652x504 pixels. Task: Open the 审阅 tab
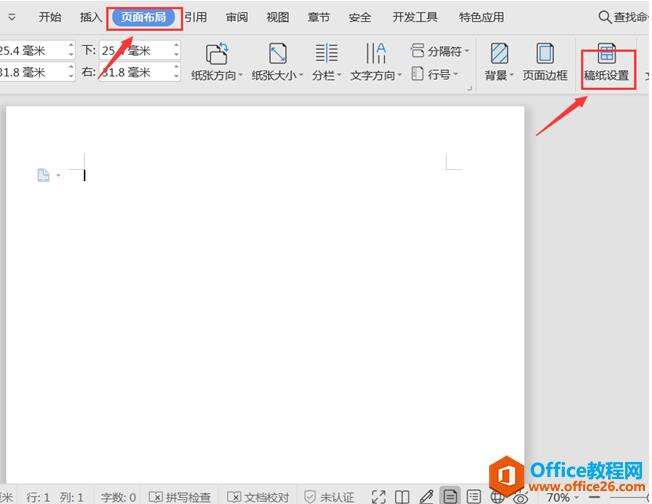[x=237, y=17]
